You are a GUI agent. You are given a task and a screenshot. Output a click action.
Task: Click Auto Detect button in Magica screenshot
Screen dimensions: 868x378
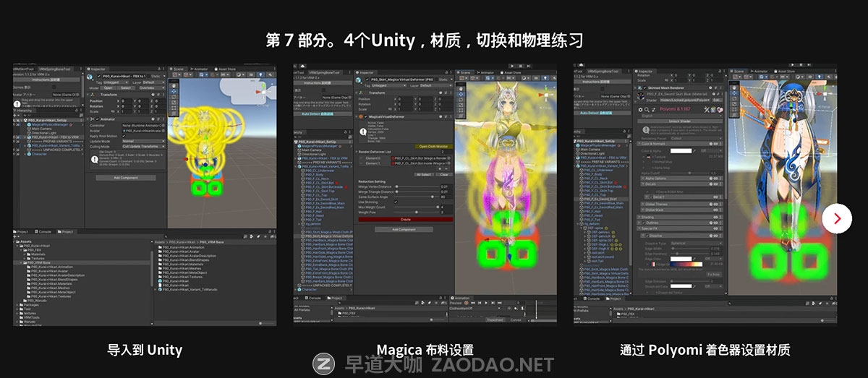tap(322, 113)
